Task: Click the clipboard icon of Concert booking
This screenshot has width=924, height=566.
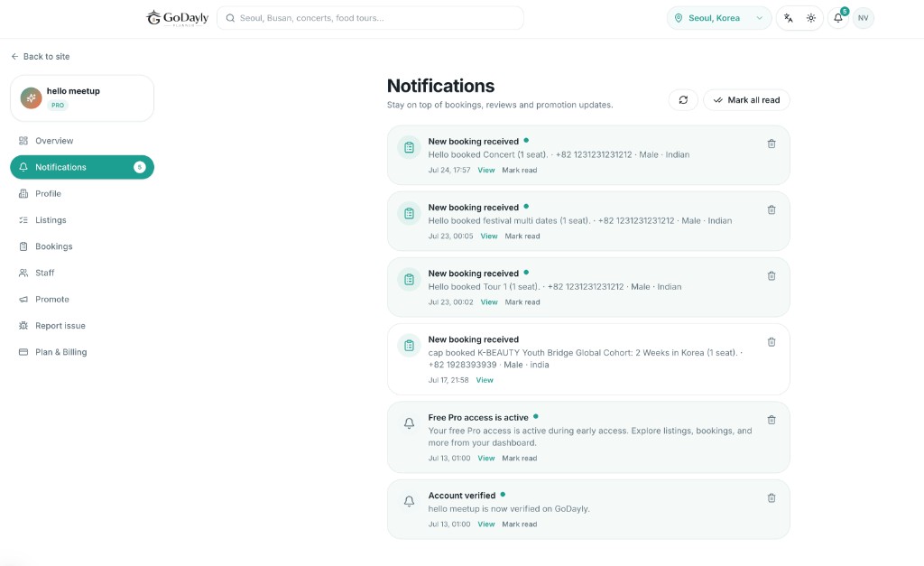Action: coord(409,147)
